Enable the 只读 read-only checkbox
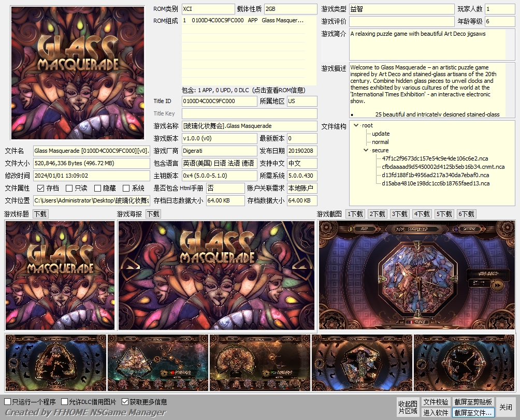The width and height of the screenshot is (520, 420). click(69, 189)
